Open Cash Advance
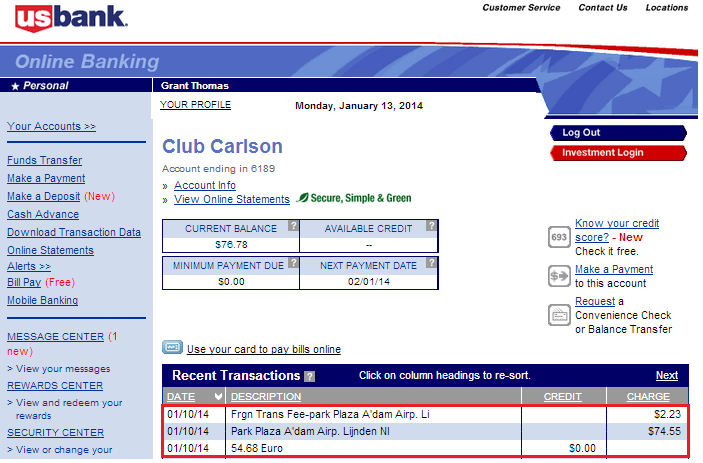 click(x=43, y=214)
